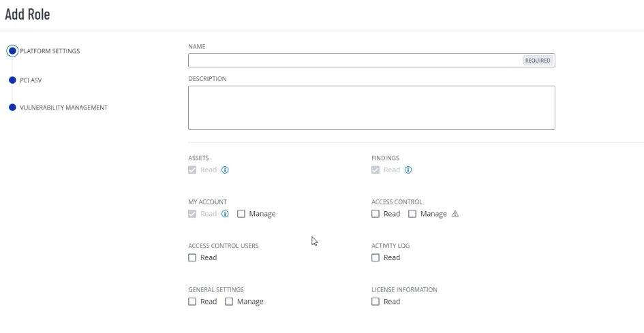Image resolution: width=644 pixels, height=333 pixels.
Task: Go to Vulnerability Management section
Action: click(x=63, y=108)
